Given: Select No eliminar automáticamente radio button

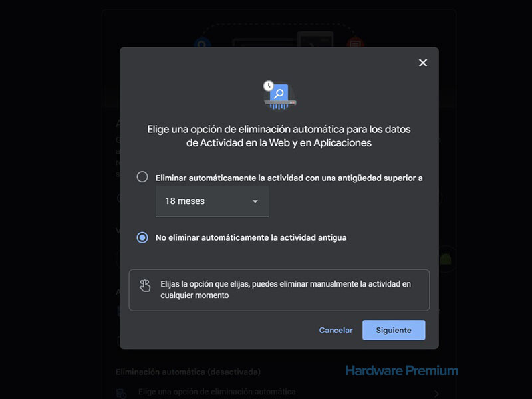Looking at the screenshot, I should tap(142, 237).
